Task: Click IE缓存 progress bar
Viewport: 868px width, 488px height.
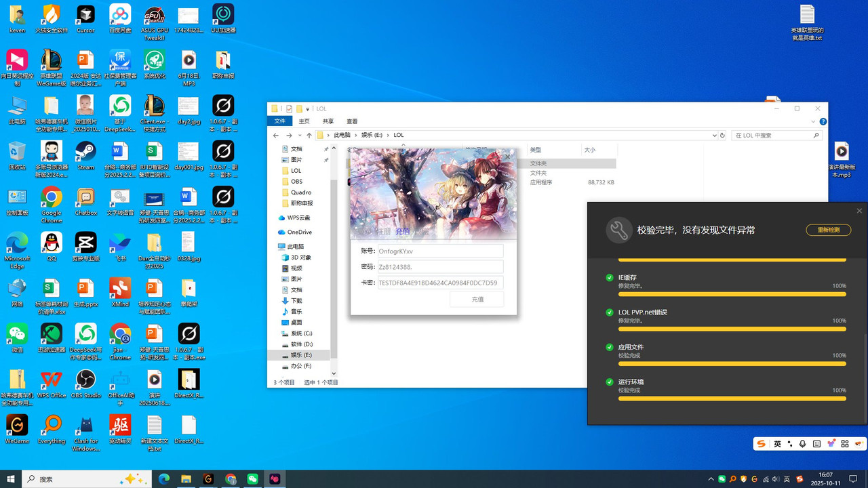Action: (732, 294)
